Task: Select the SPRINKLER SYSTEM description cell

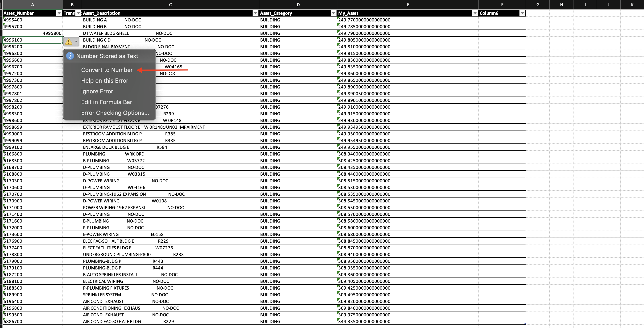Action: click(x=170, y=295)
